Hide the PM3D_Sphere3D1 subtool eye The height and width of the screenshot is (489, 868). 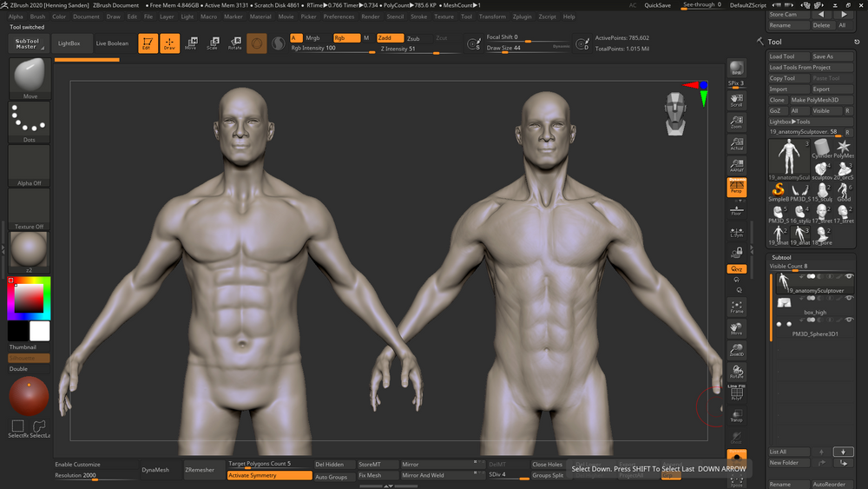tap(849, 320)
